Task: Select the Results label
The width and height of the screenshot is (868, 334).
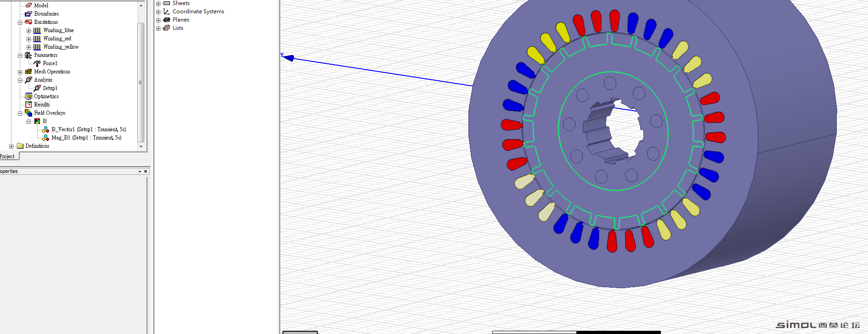Action: pyautogui.click(x=42, y=105)
